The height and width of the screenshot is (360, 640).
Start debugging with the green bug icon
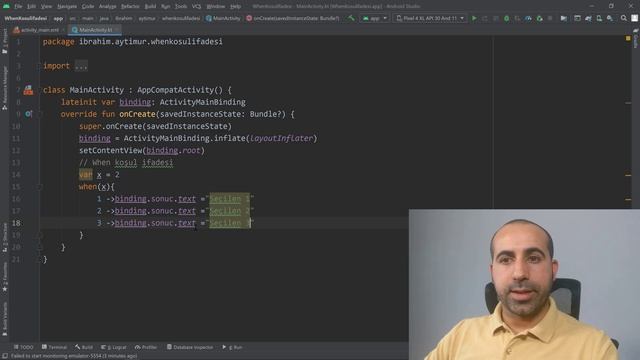506,18
